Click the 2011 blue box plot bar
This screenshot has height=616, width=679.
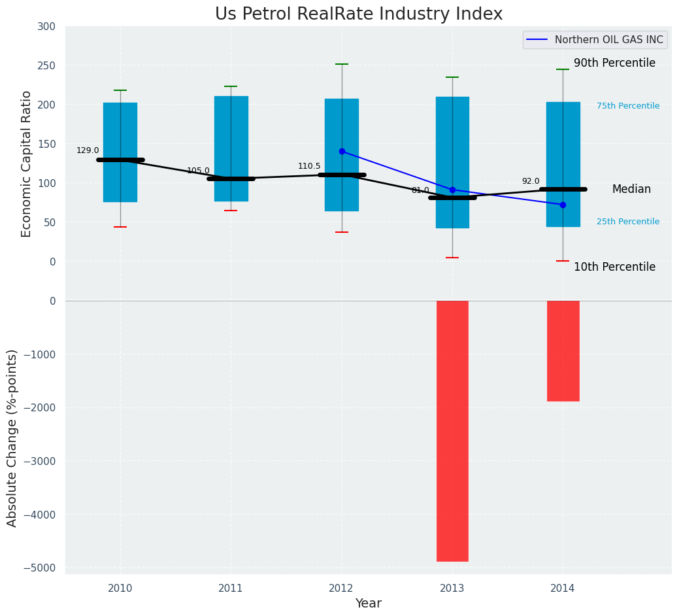231,148
